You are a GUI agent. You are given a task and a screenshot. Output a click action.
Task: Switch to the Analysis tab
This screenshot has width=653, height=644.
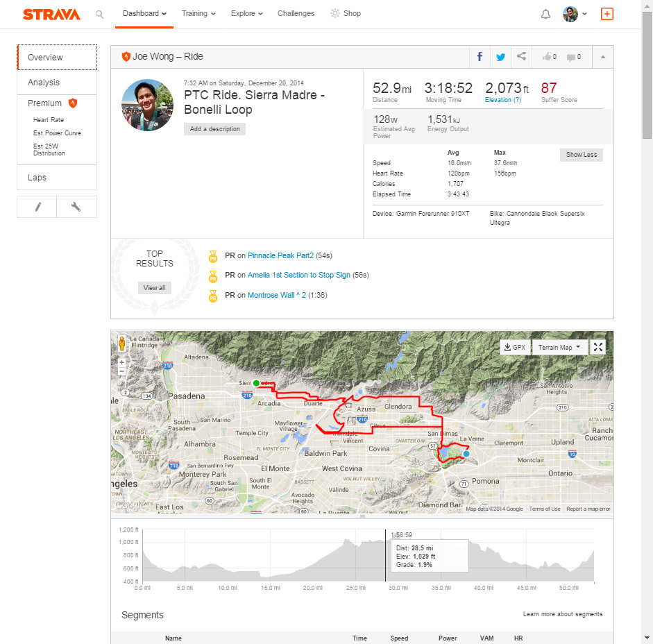click(44, 83)
